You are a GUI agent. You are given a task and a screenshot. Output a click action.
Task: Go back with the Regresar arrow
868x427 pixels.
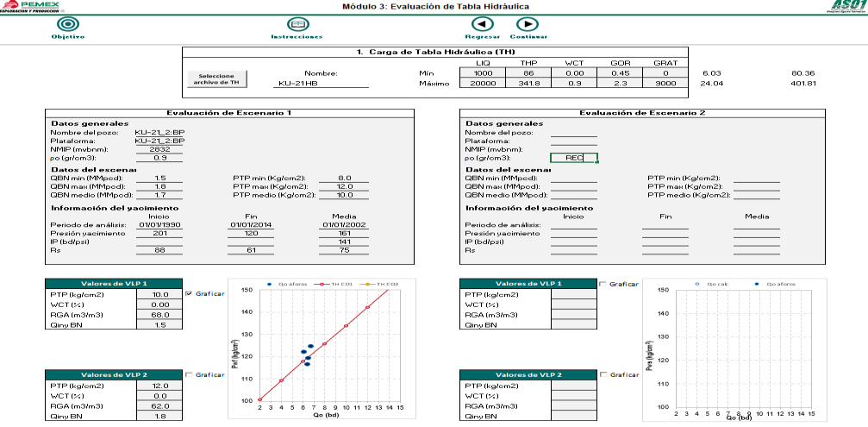pos(482,24)
